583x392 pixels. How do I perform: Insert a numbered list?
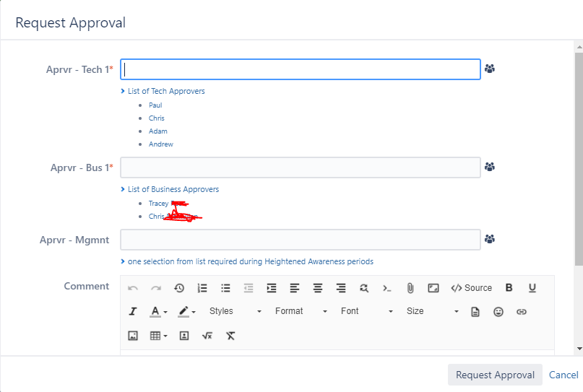202,288
